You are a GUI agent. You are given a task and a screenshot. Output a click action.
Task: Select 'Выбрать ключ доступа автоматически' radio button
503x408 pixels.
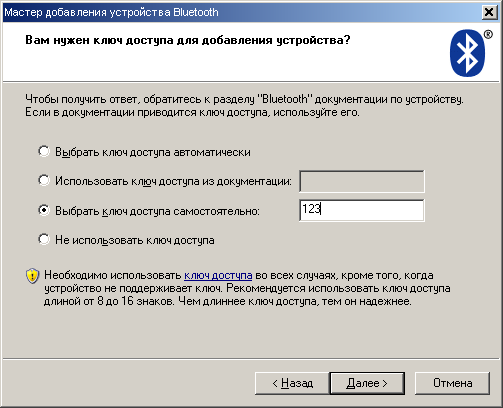(x=44, y=151)
